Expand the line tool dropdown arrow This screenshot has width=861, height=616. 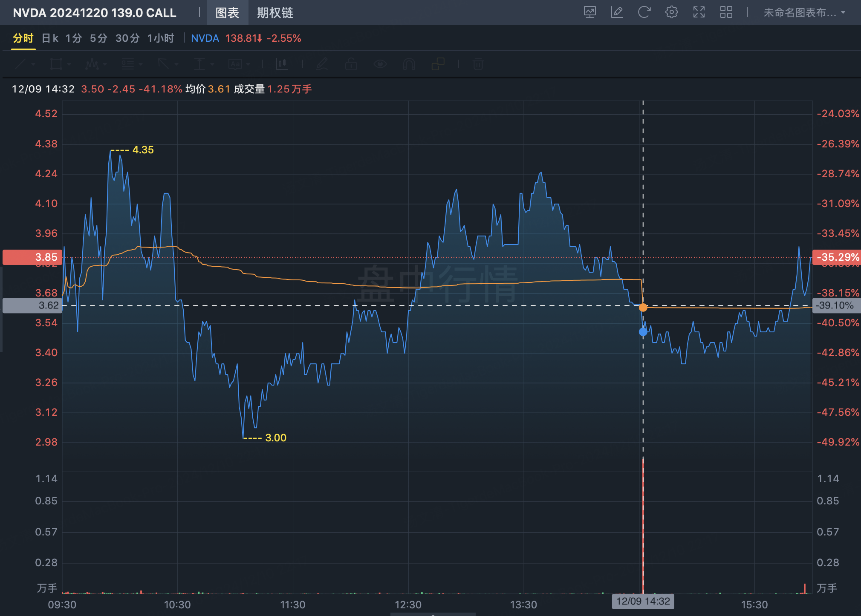33,65
